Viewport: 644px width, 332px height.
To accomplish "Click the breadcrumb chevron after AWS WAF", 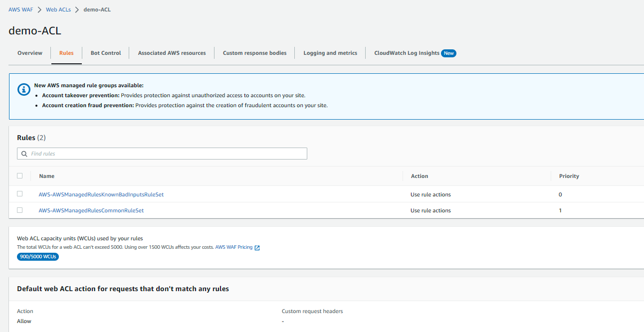I will tap(39, 9).
